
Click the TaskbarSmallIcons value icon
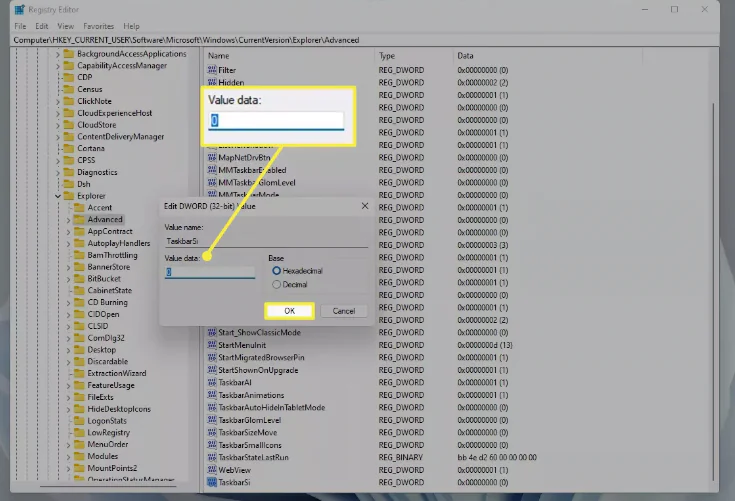(x=212, y=444)
